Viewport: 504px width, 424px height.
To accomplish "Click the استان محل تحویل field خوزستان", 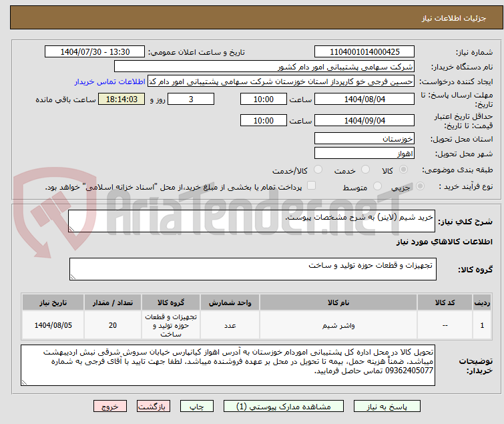I will [364, 138].
